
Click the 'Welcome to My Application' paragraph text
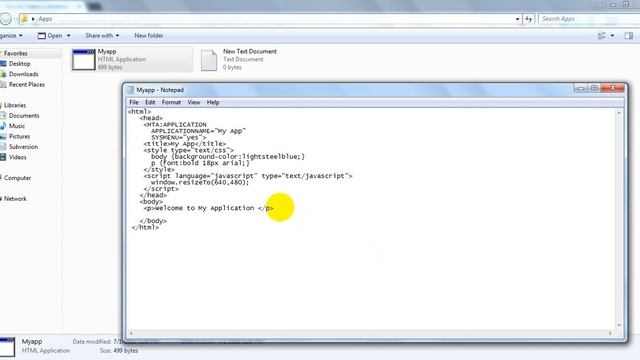point(205,208)
